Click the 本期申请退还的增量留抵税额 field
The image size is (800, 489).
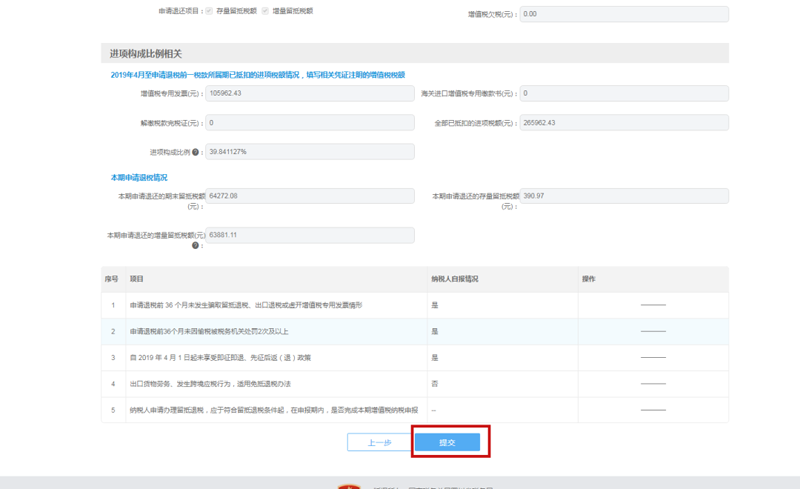(x=310, y=235)
